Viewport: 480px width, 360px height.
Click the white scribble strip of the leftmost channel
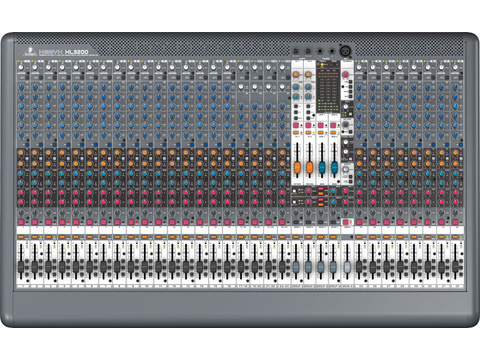click(23, 230)
